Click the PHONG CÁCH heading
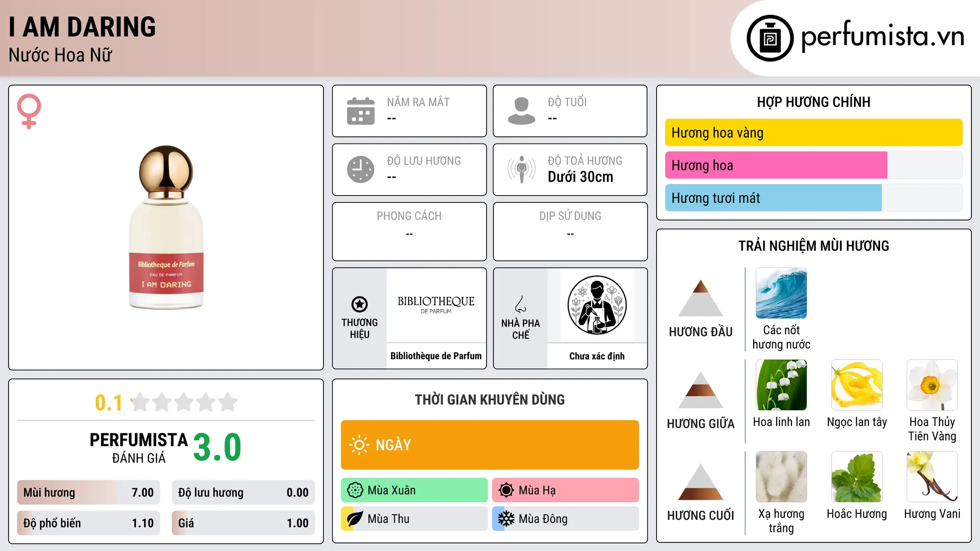Image resolution: width=980 pixels, height=551 pixels. coord(409,216)
